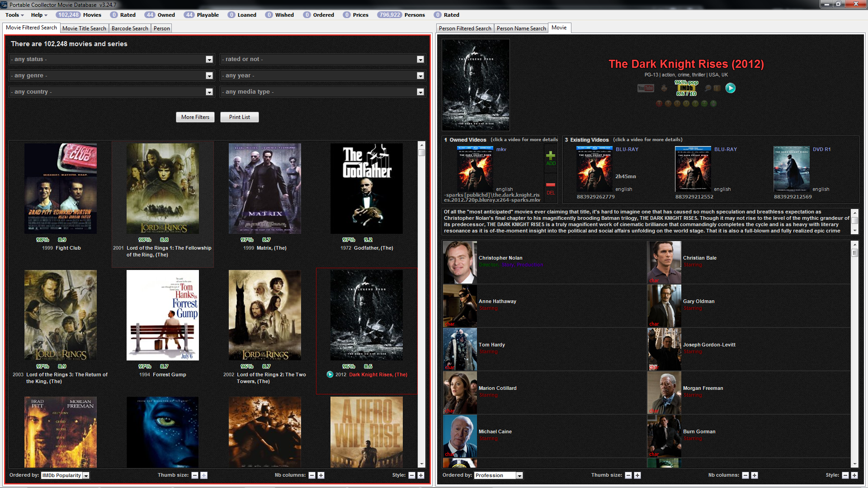
Task: Open Anne Hathaway's person entry
Action: tap(544, 306)
